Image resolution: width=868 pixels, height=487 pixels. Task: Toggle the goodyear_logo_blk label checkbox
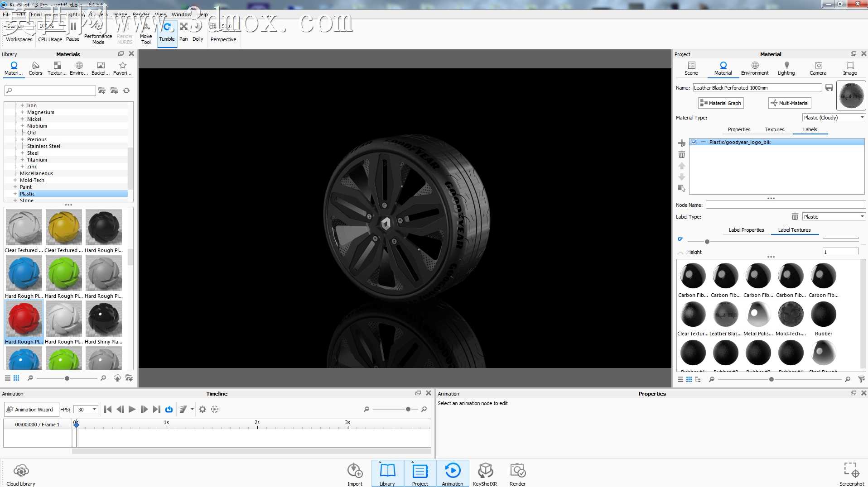(x=693, y=142)
